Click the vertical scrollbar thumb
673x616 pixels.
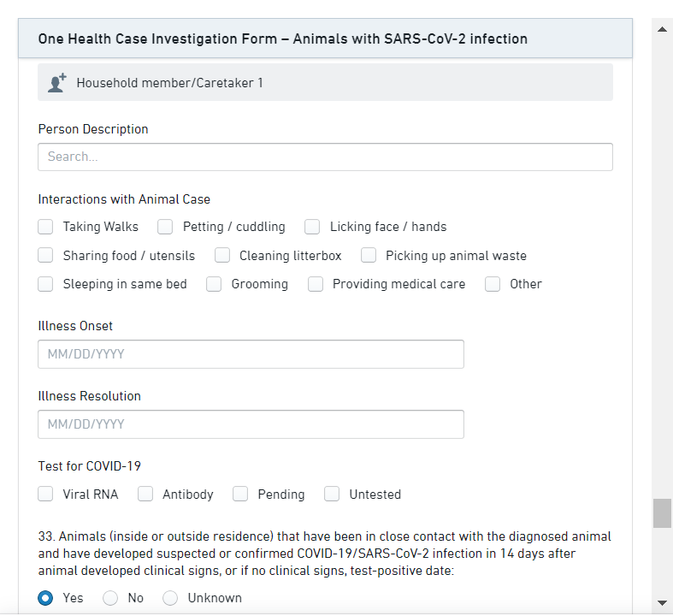tap(662, 513)
